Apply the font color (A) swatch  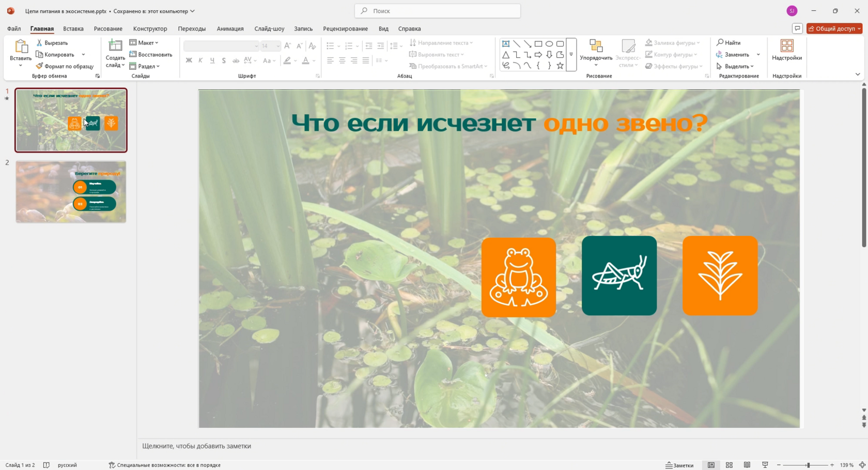(x=305, y=60)
